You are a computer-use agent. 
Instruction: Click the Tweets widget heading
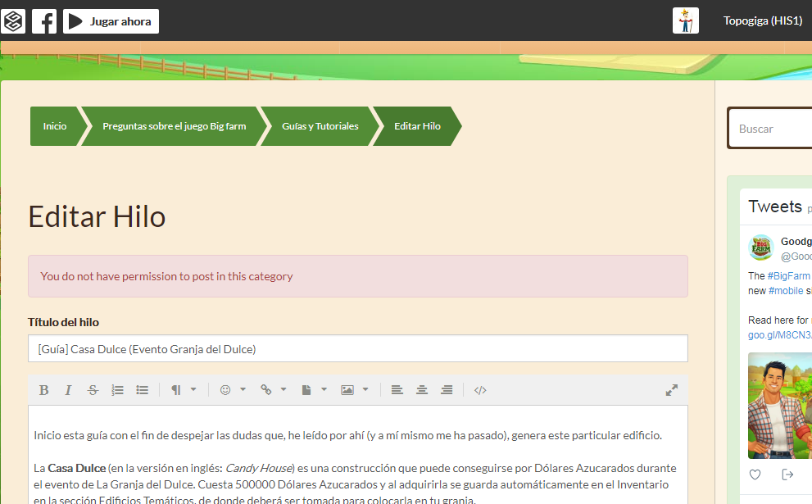pyautogui.click(x=775, y=207)
